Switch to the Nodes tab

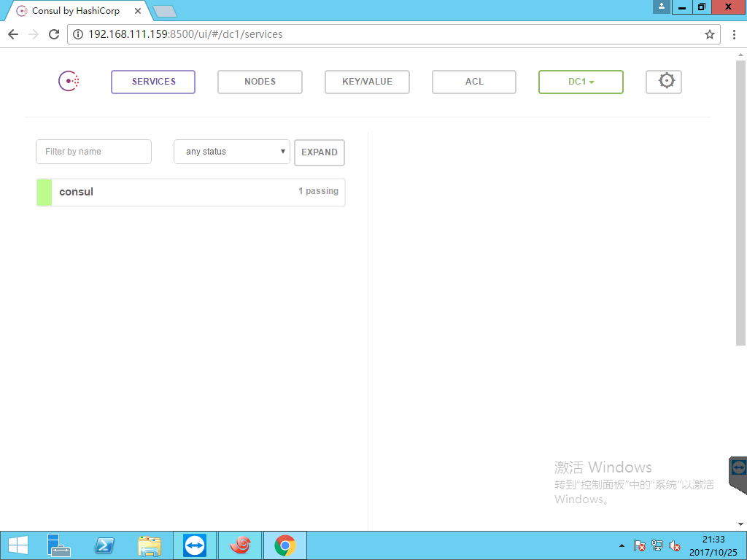(x=260, y=82)
